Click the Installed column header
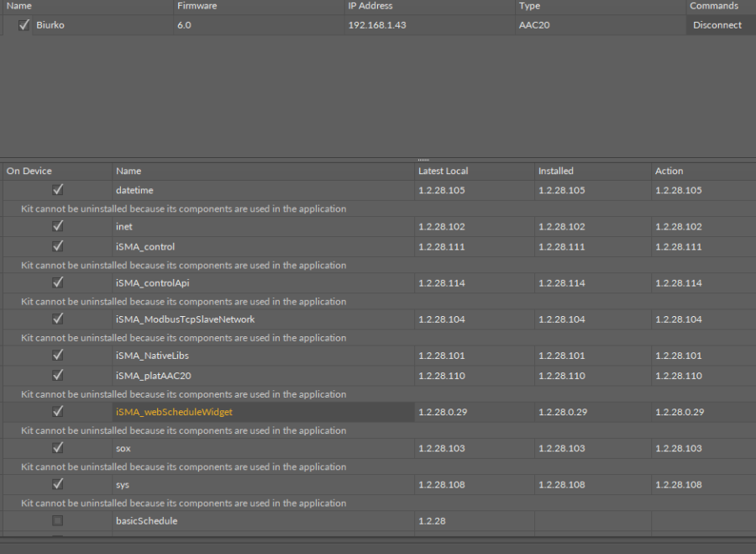Viewport: 756px width, 554px height. tap(555, 171)
